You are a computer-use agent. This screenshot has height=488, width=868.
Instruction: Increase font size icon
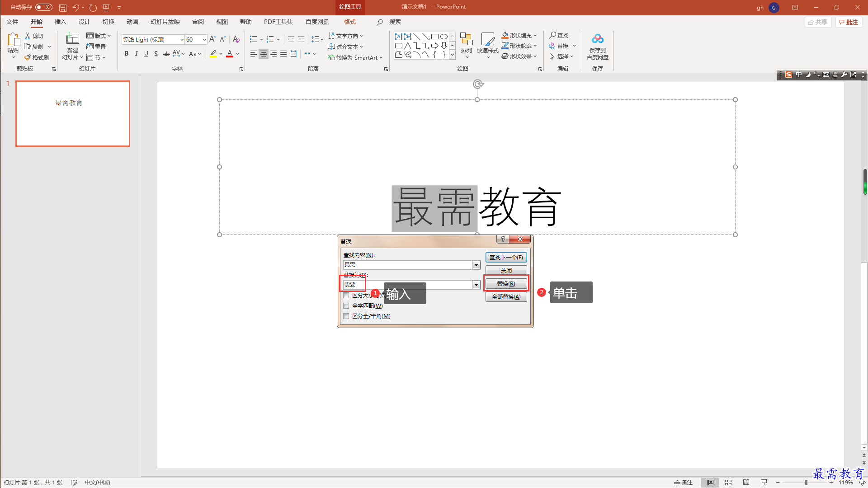pos(212,39)
